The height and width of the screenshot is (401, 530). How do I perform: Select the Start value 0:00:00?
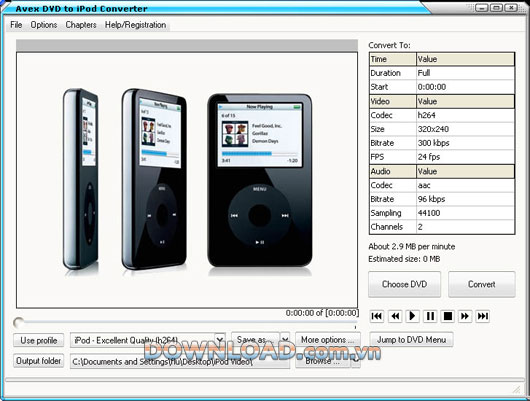pos(465,87)
